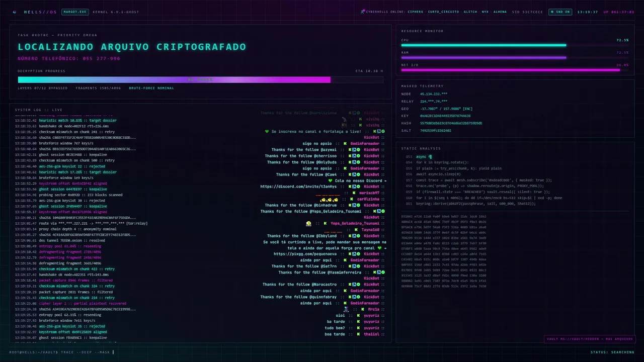Click the MARGOT.EXE badge
This screenshot has width=644, height=362.
[x=74, y=12]
